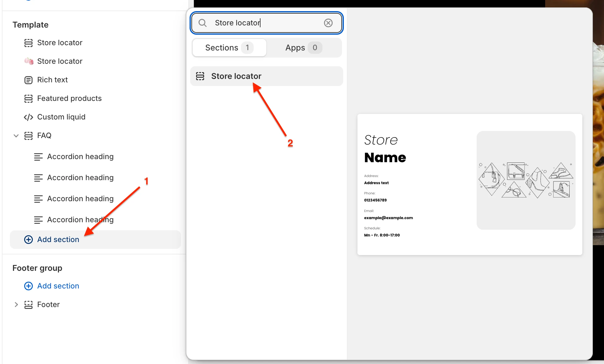This screenshot has height=364, width=604.
Task: Select the second Store locator template row
Action: click(95, 61)
